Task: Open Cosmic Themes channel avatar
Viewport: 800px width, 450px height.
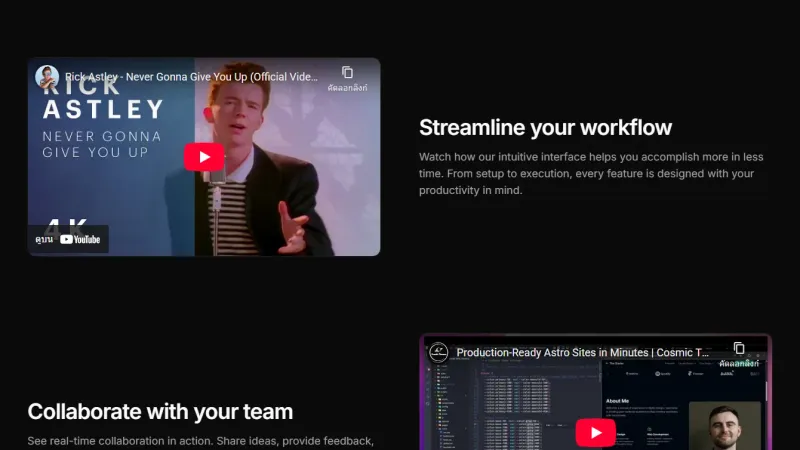Action: pyautogui.click(x=438, y=353)
